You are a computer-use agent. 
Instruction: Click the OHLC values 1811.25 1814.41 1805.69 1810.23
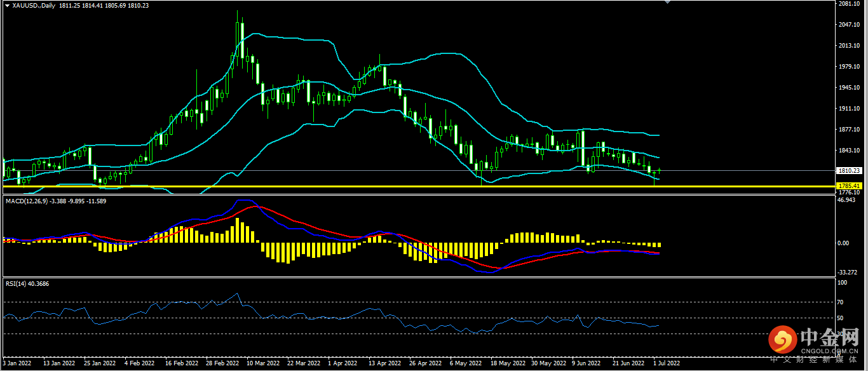click(x=104, y=5)
